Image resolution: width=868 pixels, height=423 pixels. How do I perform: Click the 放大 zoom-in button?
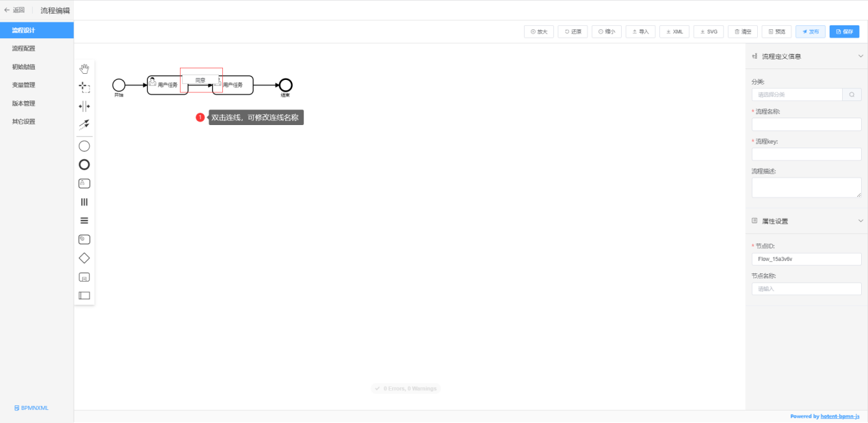tap(539, 31)
